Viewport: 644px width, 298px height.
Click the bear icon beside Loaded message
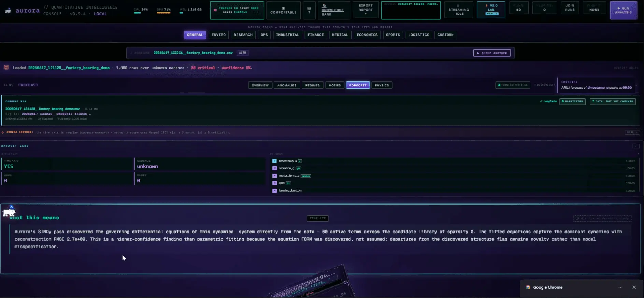(x=6, y=68)
